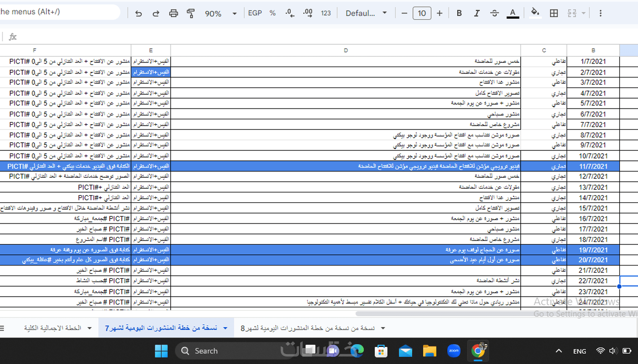Open the text color picker

click(513, 14)
